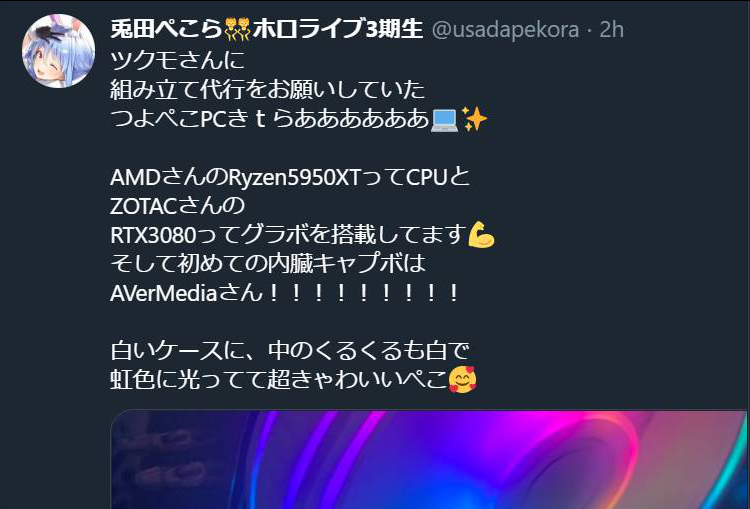Open the display name 兎田ぺこら
Image resolution: width=750 pixels, height=509 pixels.
[166, 29]
